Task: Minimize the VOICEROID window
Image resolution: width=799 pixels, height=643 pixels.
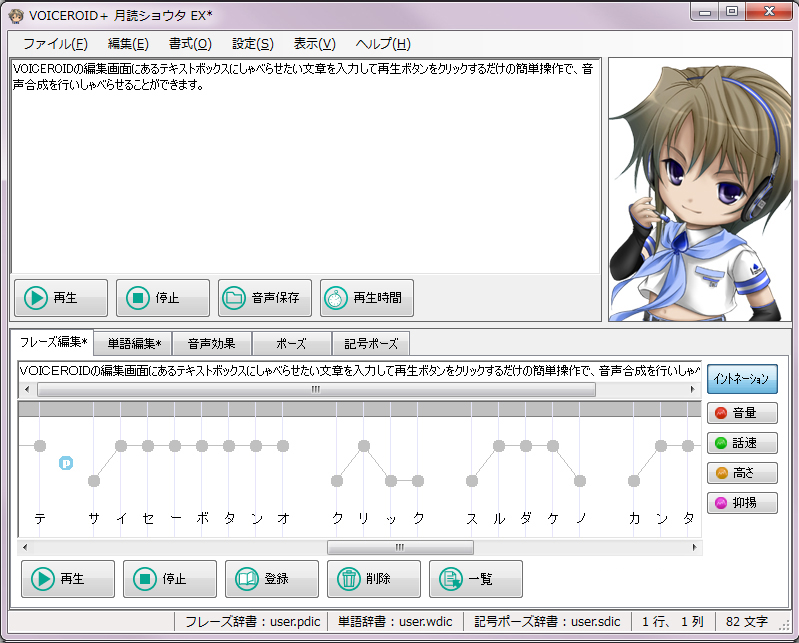Action: coord(705,11)
